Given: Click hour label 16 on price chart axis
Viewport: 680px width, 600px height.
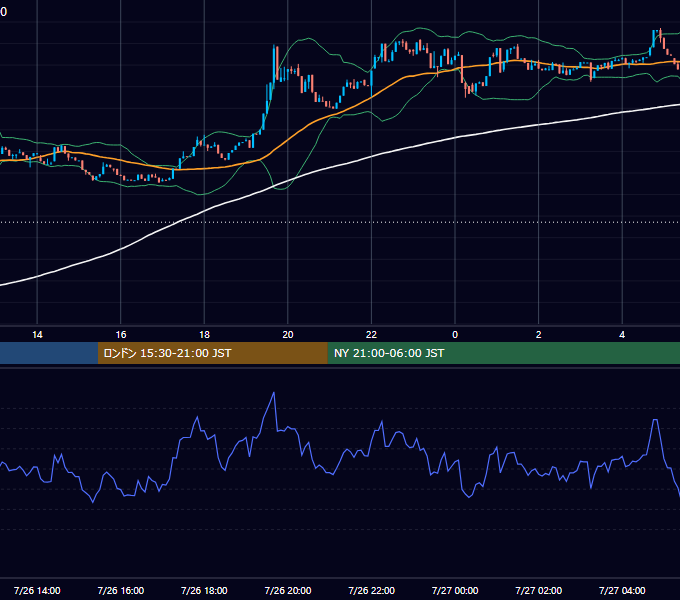Looking at the screenshot, I should click(x=121, y=335).
